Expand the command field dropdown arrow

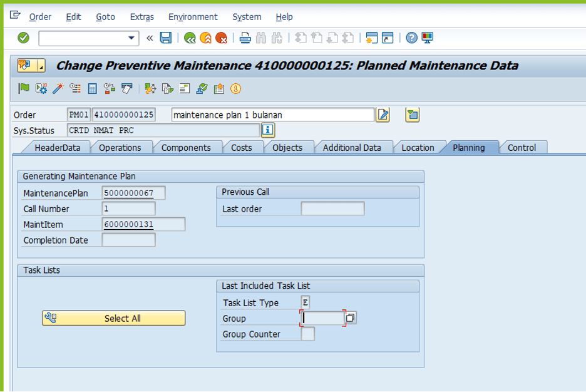point(131,38)
